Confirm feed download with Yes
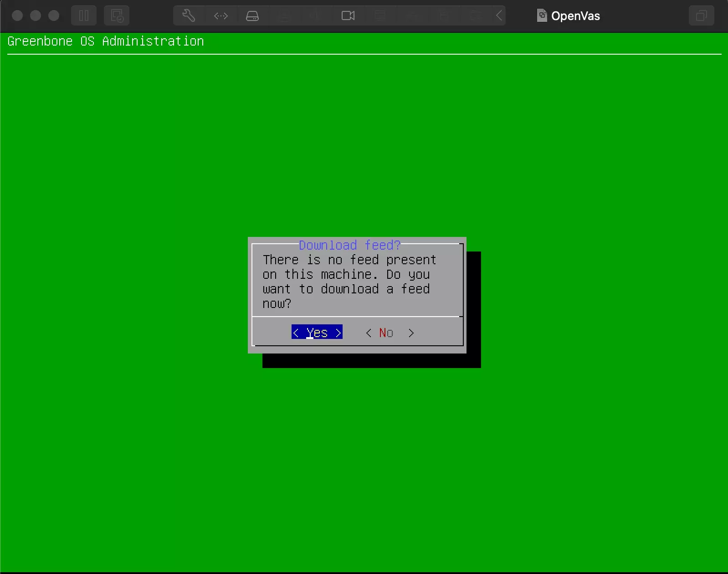The width and height of the screenshot is (728, 574). pyautogui.click(x=317, y=333)
